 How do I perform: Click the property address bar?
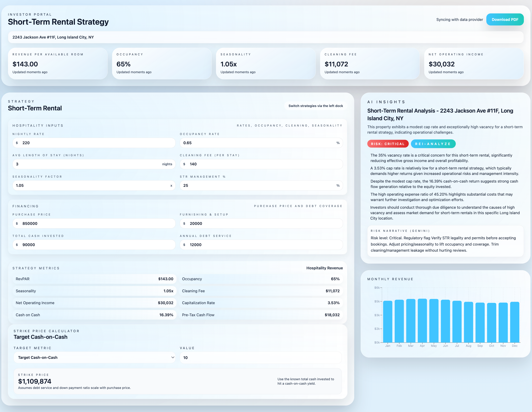[266, 37]
